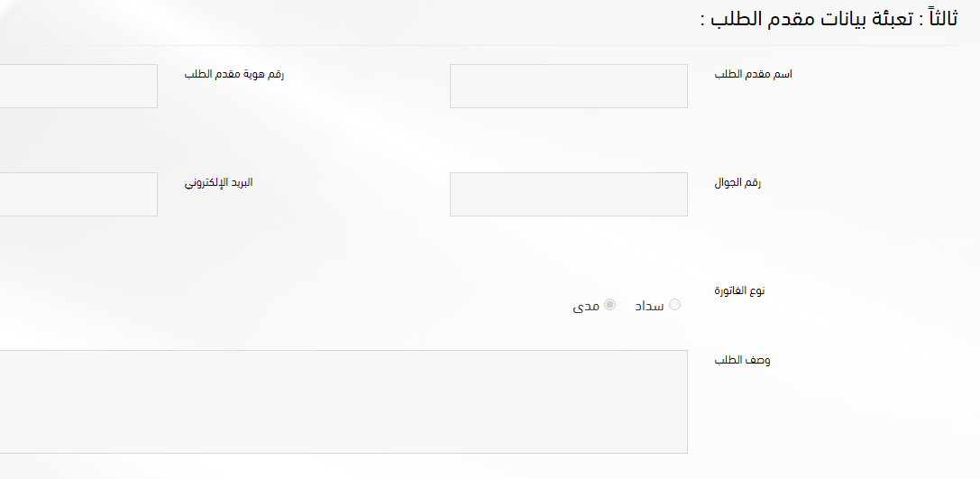Viewport: 980px width, 479px height.
Task: Click the رقم هوية مقدم الطلب label
Action: click(234, 74)
